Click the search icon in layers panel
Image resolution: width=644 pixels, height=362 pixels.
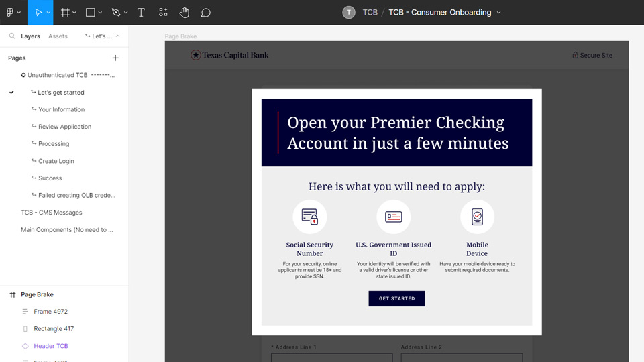(x=12, y=36)
